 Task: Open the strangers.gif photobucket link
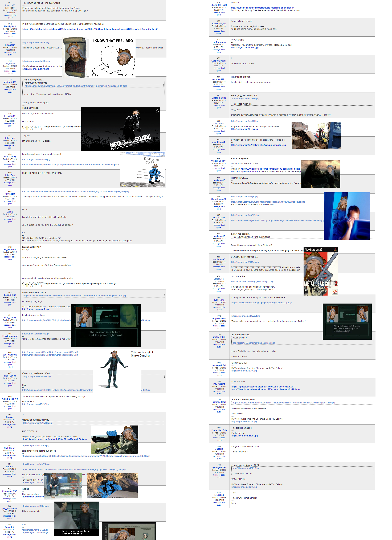(x=55, y=29)
